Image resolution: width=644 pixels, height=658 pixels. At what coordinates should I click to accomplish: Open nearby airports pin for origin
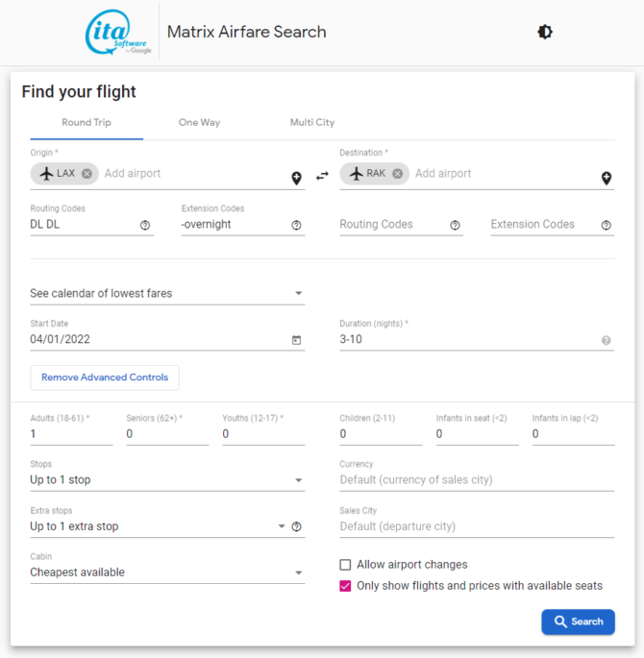click(296, 178)
